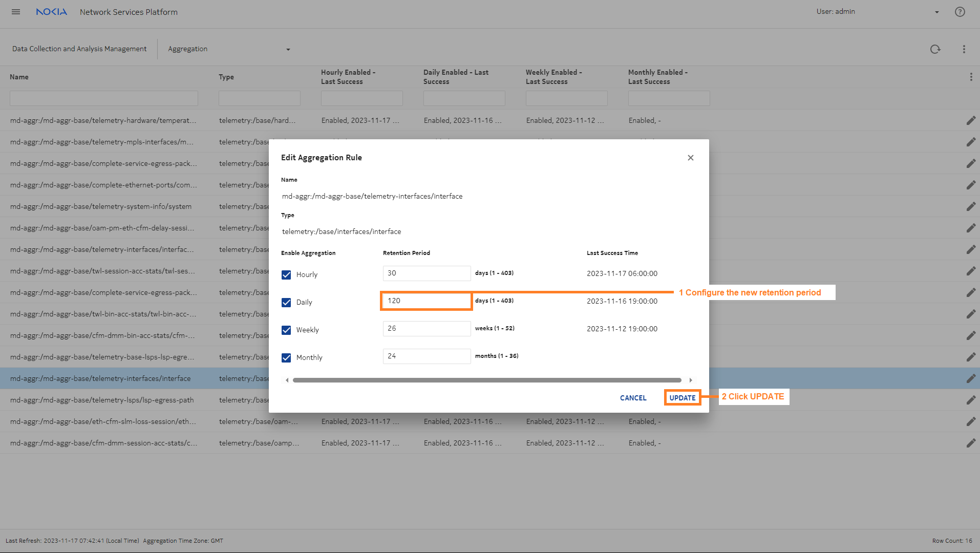Screen dimensions: 980x553
Task: Refresh the aggregation list
Action: coord(935,49)
